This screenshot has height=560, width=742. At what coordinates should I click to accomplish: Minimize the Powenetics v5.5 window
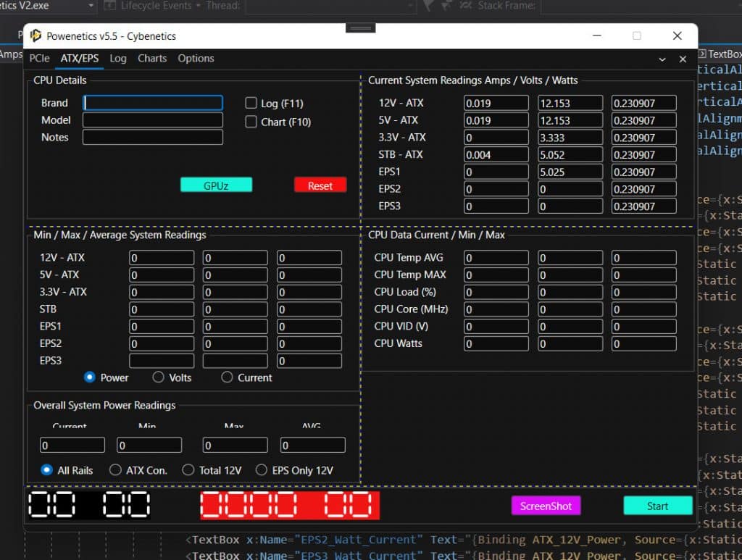[597, 35]
